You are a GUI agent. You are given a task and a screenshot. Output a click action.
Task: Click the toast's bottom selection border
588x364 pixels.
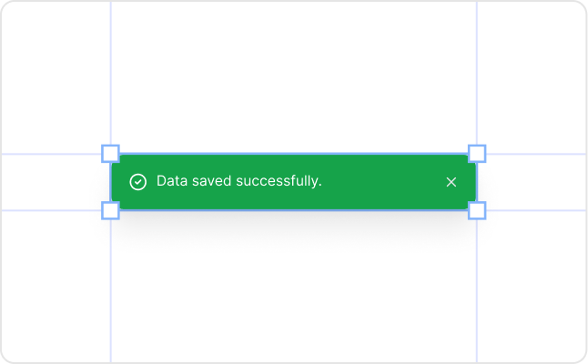point(291,210)
